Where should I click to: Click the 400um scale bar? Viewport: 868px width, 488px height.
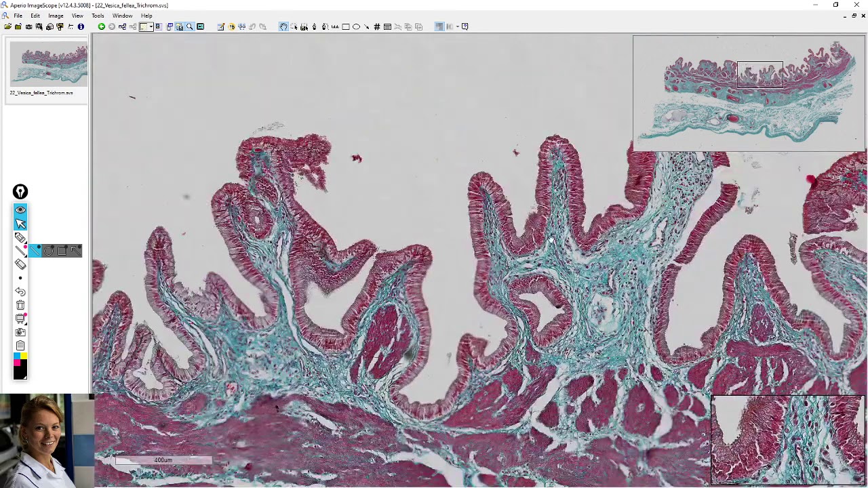(163, 460)
